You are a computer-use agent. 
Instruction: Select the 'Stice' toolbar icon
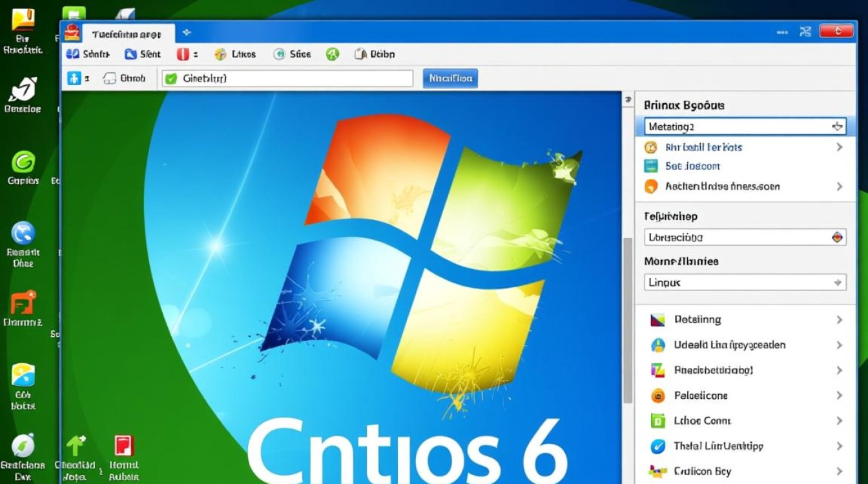pos(292,54)
